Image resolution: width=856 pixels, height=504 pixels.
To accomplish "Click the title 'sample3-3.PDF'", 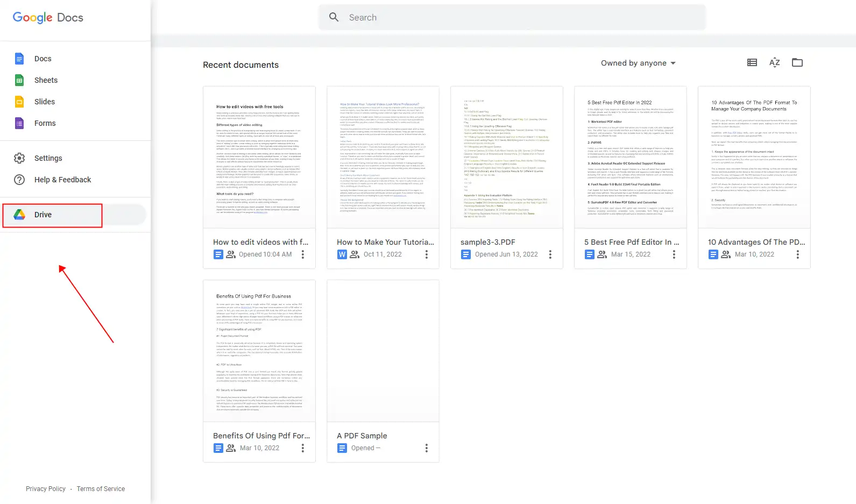I will tap(488, 242).
